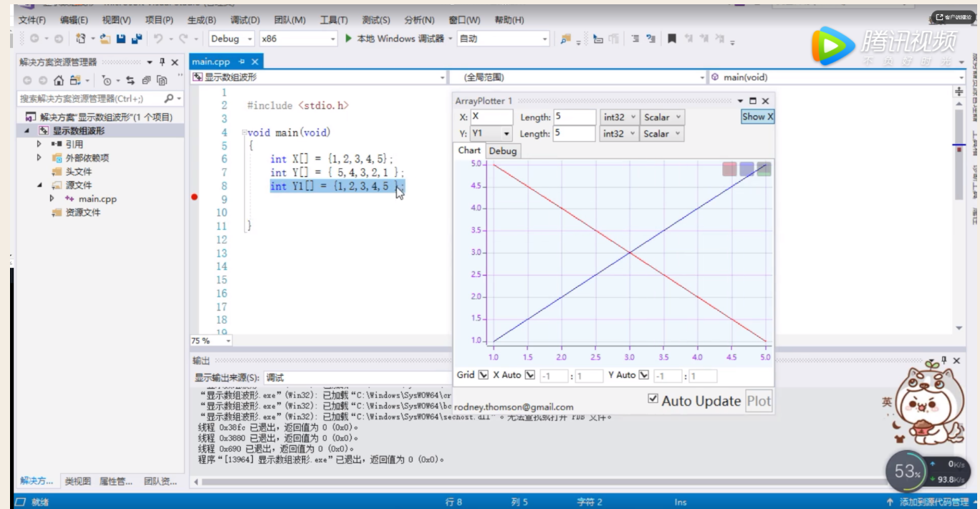Click the Plot button

[x=759, y=401]
